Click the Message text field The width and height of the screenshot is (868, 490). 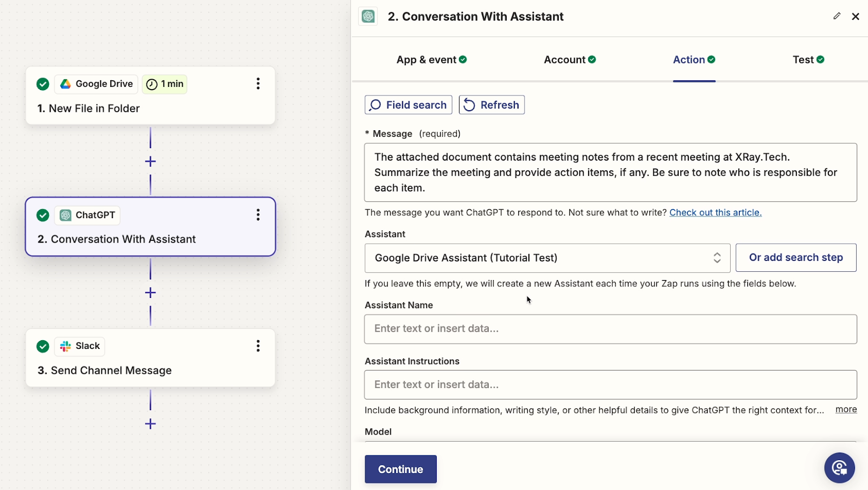pos(610,173)
